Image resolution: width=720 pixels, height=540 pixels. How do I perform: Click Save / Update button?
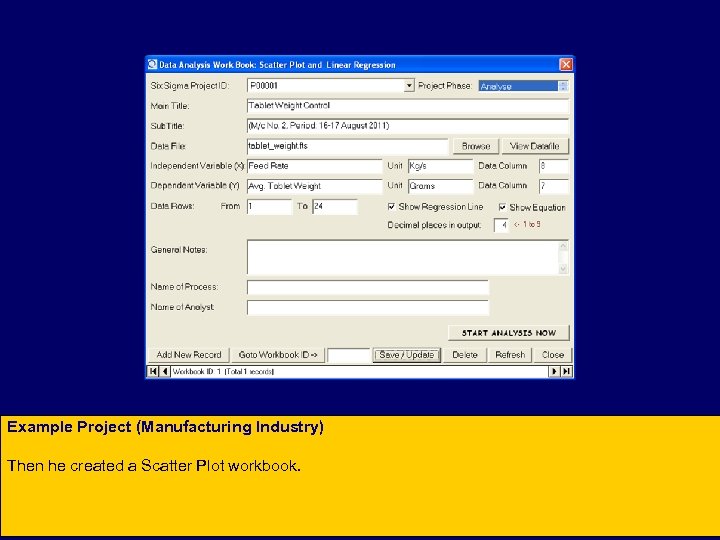[406, 354]
